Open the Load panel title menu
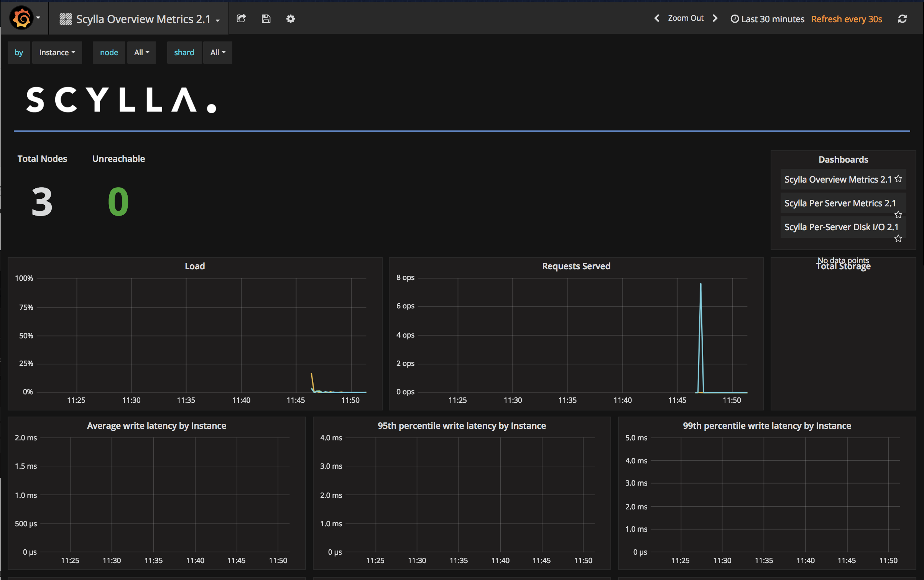This screenshot has width=924, height=580. point(195,266)
